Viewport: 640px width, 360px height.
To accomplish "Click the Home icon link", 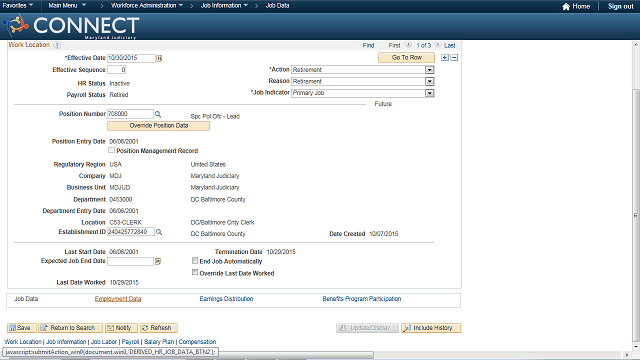I will click(x=576, y=6).
